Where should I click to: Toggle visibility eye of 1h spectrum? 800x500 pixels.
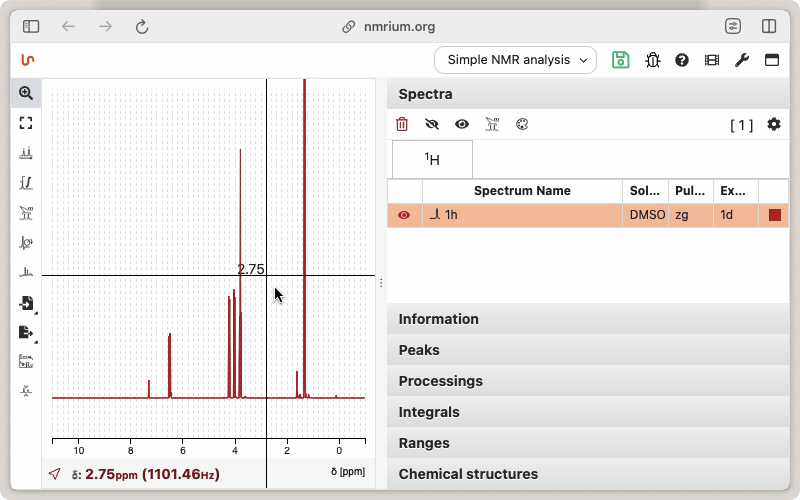pos(404,215)
